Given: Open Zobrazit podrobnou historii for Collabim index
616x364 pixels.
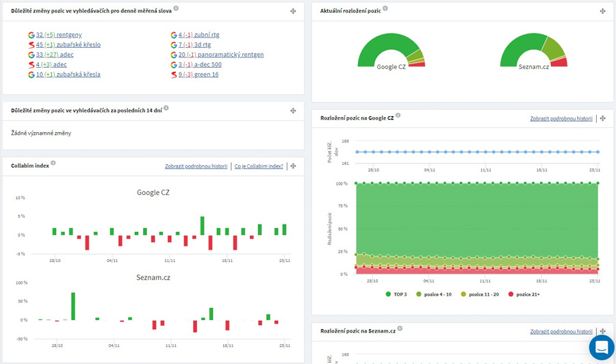Looking at the screenshot, I should pyautogui.click(x=196, y=166).
